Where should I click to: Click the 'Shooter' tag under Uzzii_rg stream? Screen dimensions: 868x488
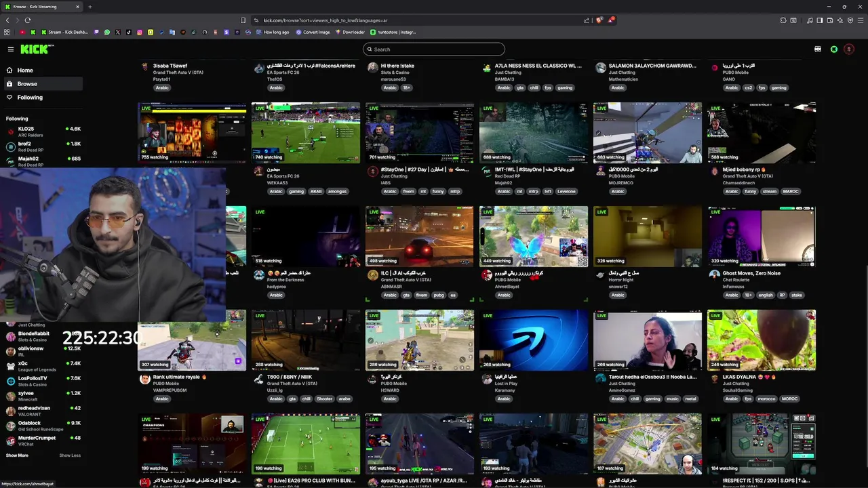pos(325,399)
